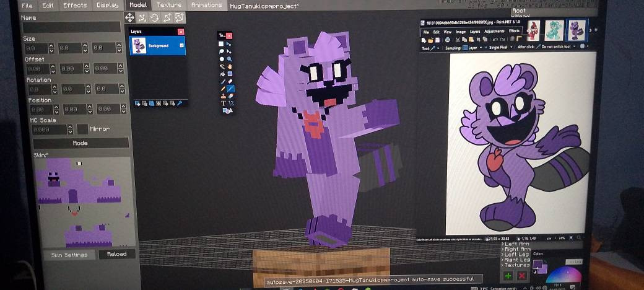Select the Zoom magnifier tool

[230, 59]
